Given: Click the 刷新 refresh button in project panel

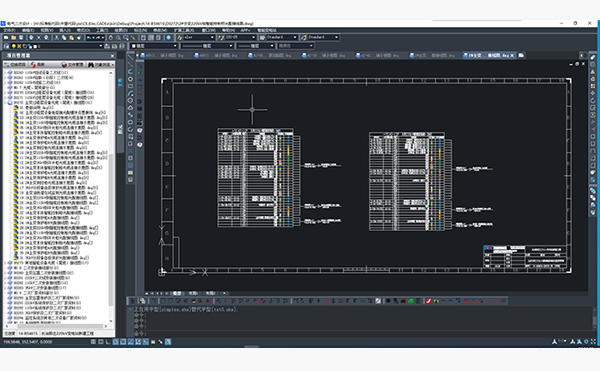Looking at the screenshot, I should tap(38, 65).
